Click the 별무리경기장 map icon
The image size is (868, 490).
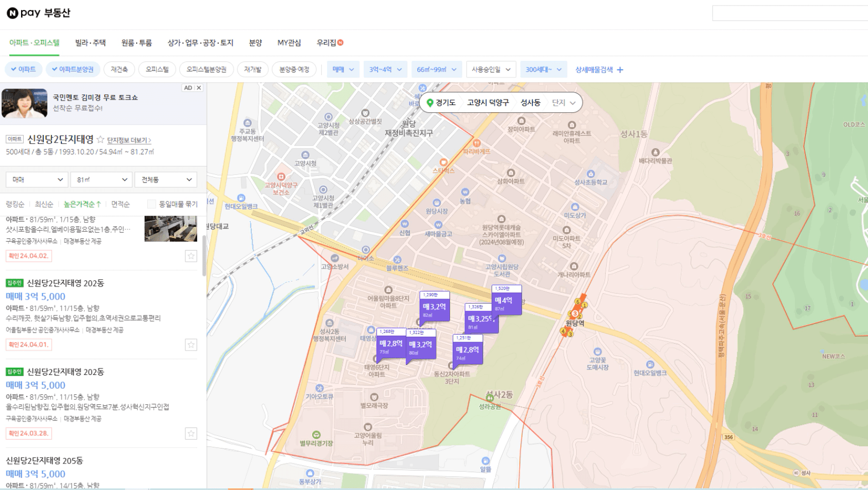316,435
